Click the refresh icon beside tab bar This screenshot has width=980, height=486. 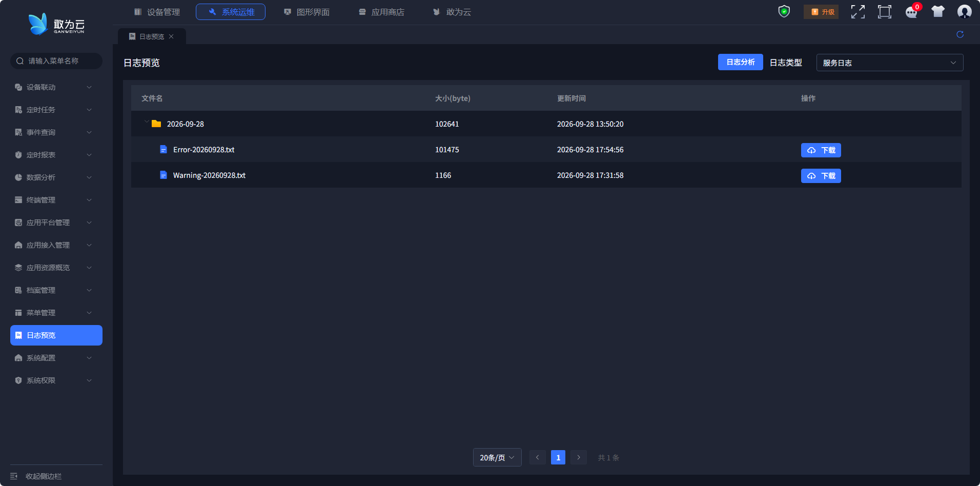(960, 34)
